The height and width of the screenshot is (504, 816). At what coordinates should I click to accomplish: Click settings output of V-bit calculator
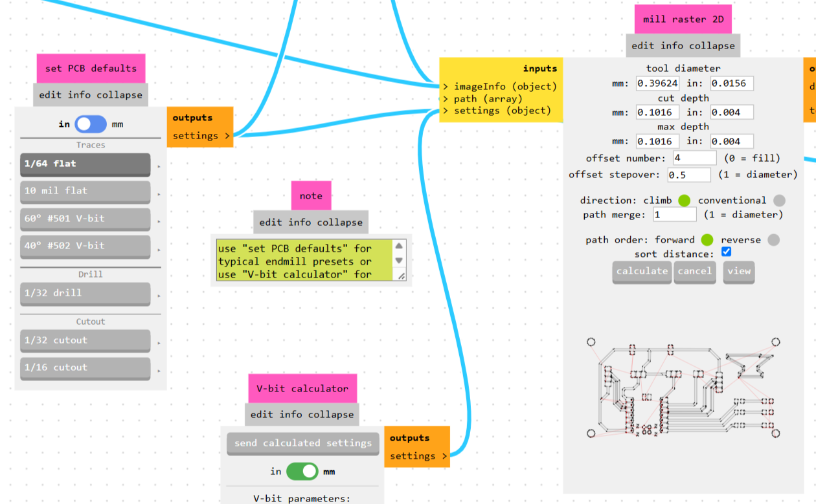point(418,456)
